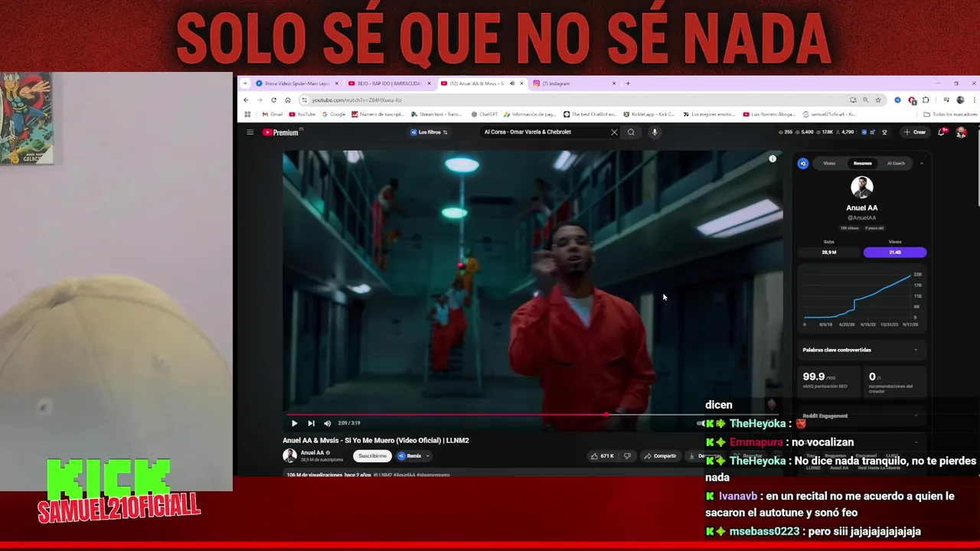
Task: Select the Views 21.4B pill
Action: click(895, 252)
